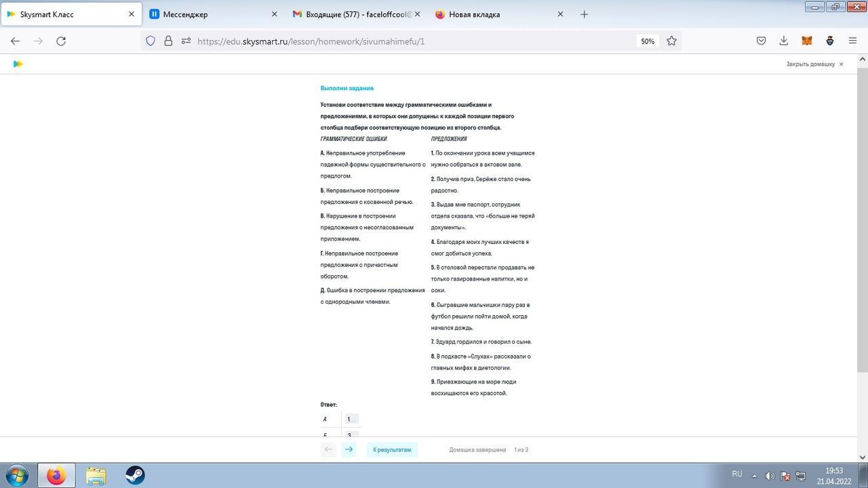Click 'Домашка завершена' status text

(477, 449)
